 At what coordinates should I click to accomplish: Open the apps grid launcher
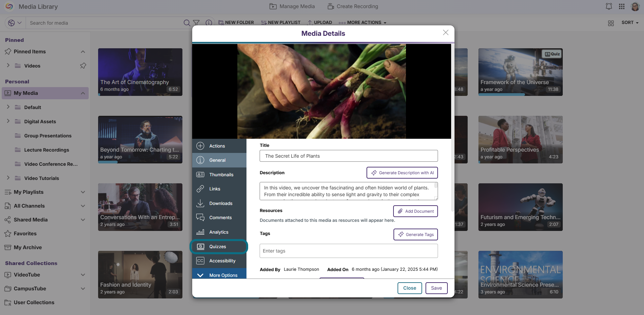[622, 6]
